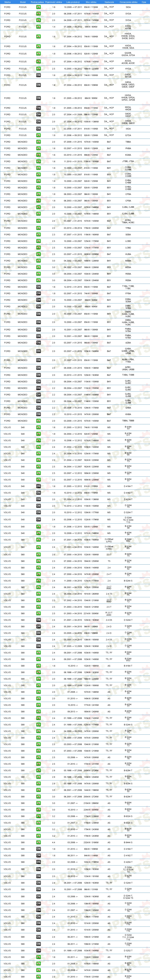Click petrol icon in Volvo S40 B 4184 S11 row

click(x=38, y=434)
